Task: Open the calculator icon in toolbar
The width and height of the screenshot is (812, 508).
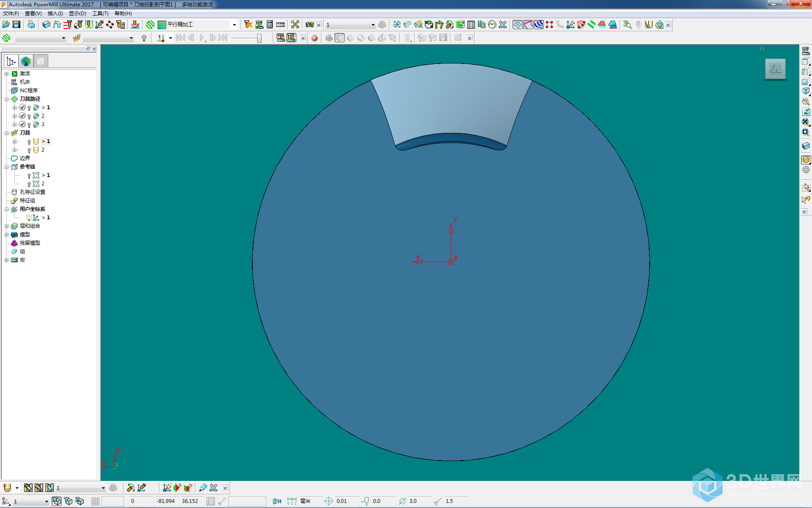Action: (x=270, y=25)
